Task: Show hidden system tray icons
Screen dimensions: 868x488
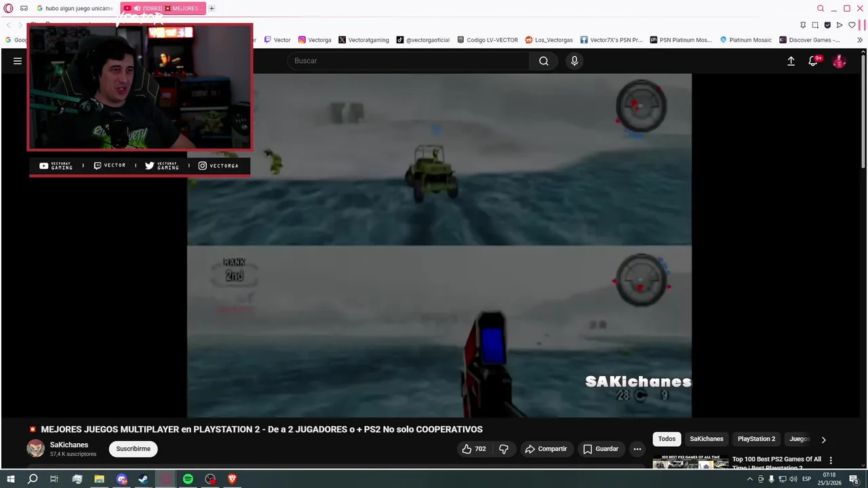Action: 749,479
